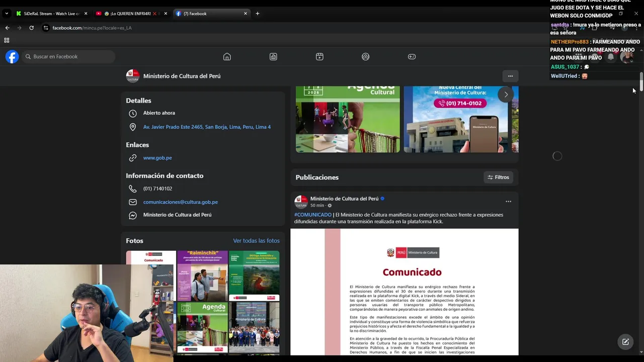This screenshot has width=644, height=362.
Task: Click the site information icon in address bar
Action: [x=46, y=28]
